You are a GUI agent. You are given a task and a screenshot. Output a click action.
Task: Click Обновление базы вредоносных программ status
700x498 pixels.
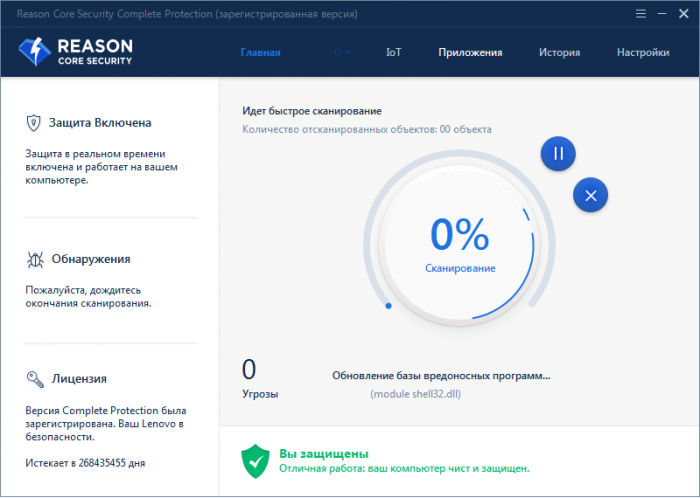[x=441, y=376]
